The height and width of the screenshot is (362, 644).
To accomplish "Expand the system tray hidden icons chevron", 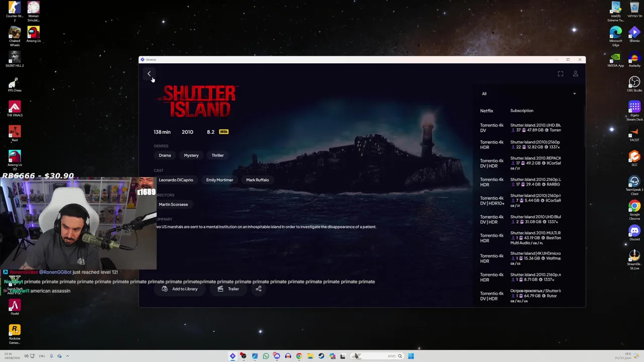I will tap(67, 356).
